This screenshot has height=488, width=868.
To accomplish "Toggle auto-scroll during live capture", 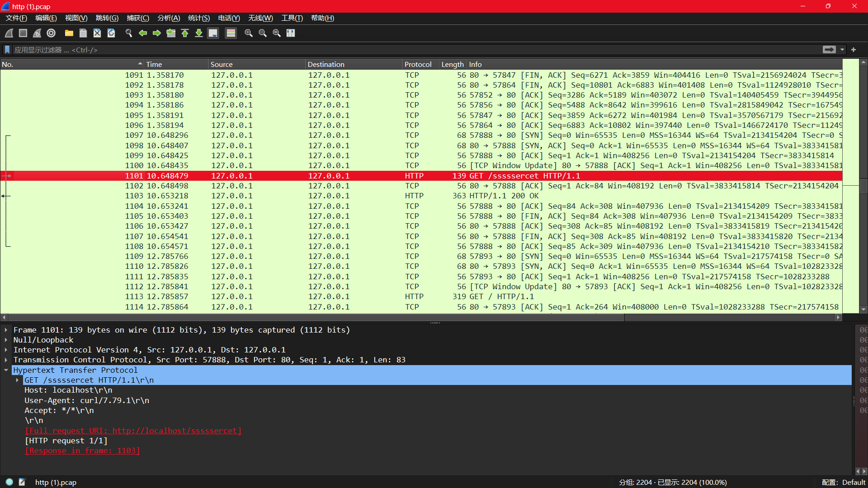I will 213,33.
